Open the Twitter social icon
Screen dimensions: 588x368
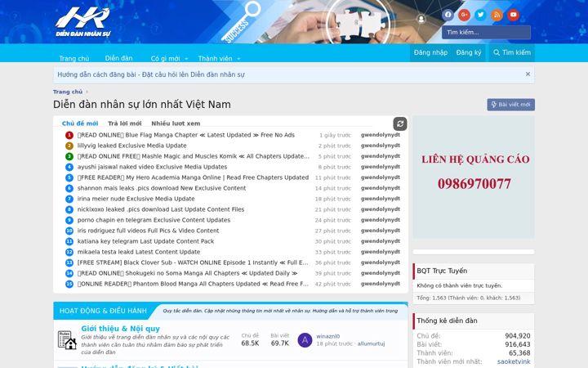480,15
